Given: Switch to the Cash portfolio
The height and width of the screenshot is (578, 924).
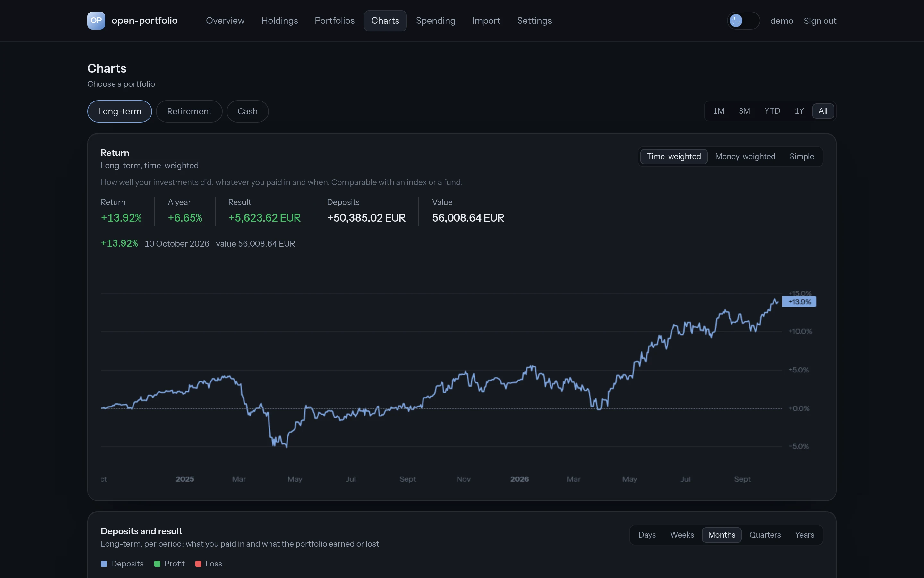Looking at the screenshot, I should click(x=247, y=111).
